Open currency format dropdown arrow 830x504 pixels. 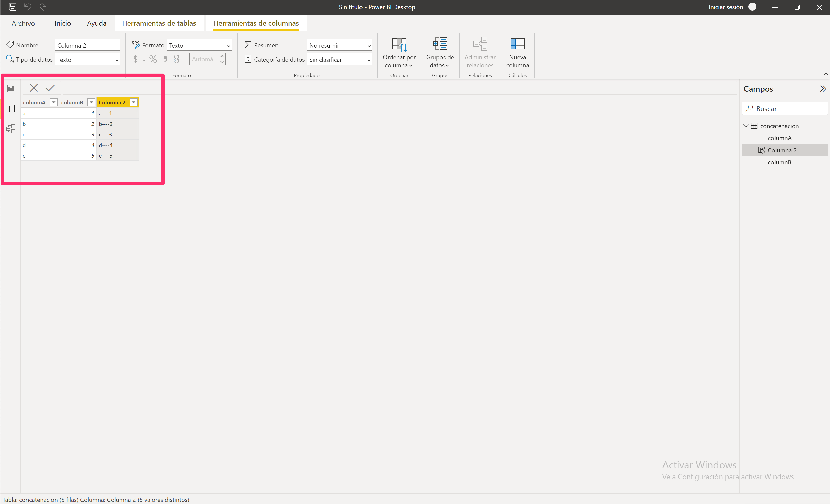[144, 60]
